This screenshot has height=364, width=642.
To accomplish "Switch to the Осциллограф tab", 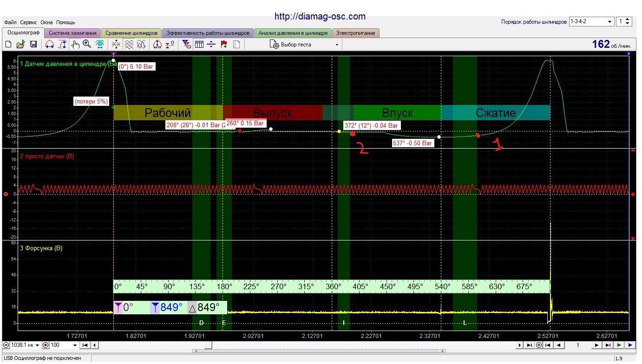I will [x=23, y=32].
